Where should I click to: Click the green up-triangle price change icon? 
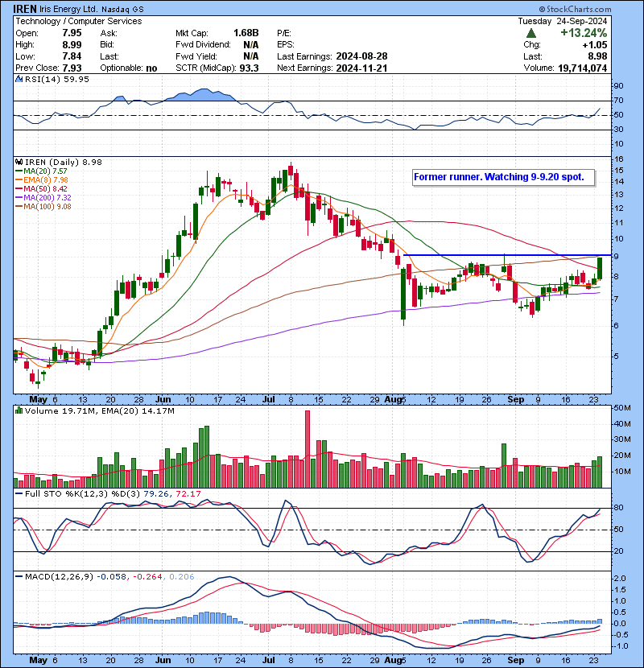pyautogui.click(x=530, y=33)
